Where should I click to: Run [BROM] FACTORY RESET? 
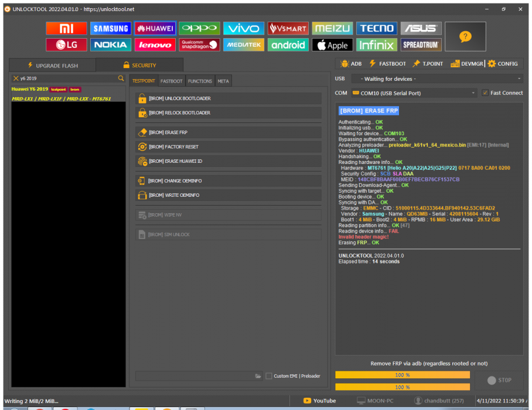(x=229, y=147)
